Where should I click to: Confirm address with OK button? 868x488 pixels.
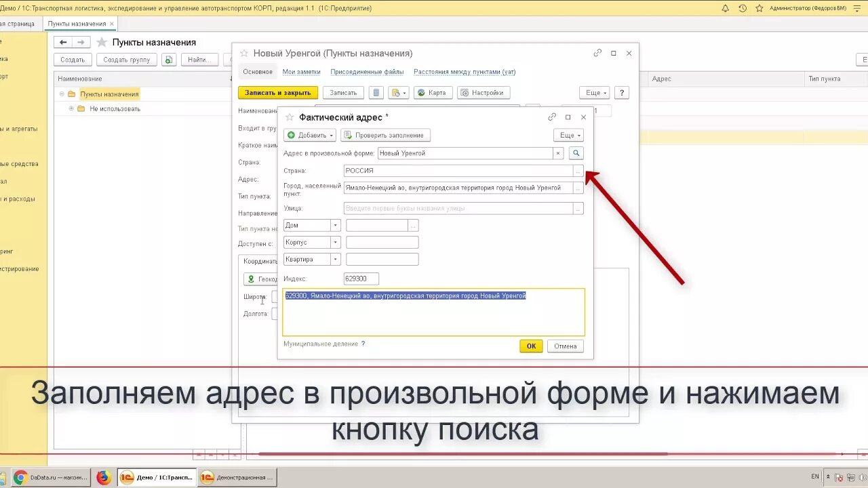531,346
